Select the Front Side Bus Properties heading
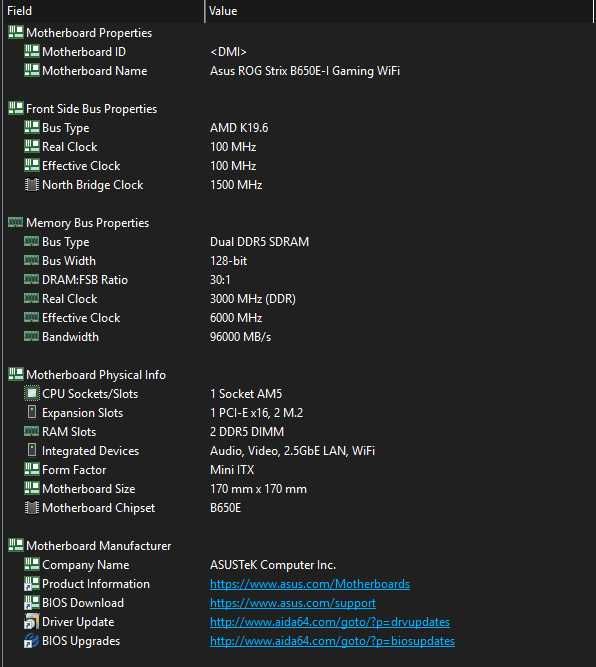Viewport: 596px width, 667px height. (x=91, y=109)
